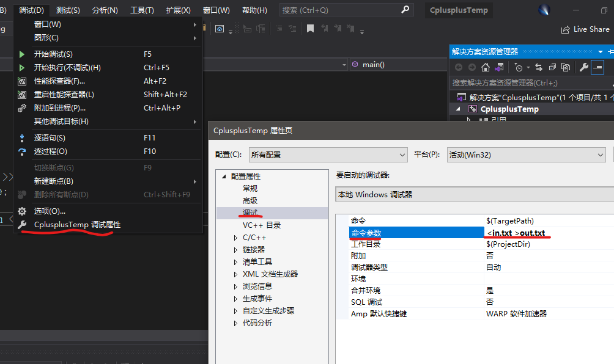Expand the 浏览信息 tree node

pos(235,286)
